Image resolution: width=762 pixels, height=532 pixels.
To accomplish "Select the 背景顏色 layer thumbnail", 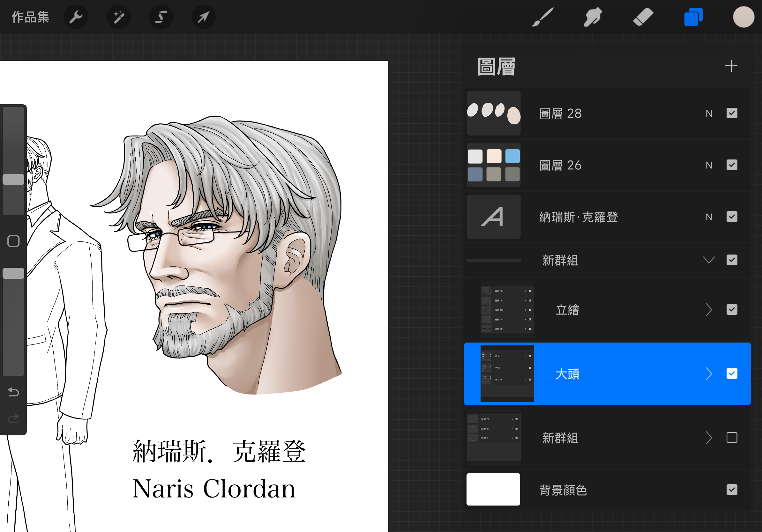I will (x=493, y=489).
